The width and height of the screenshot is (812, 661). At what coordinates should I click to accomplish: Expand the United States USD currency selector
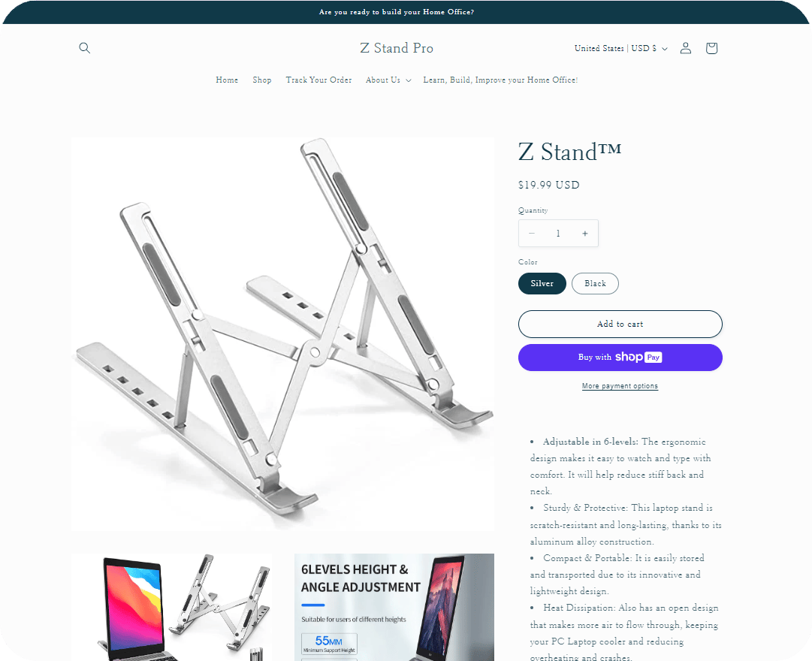621,48
